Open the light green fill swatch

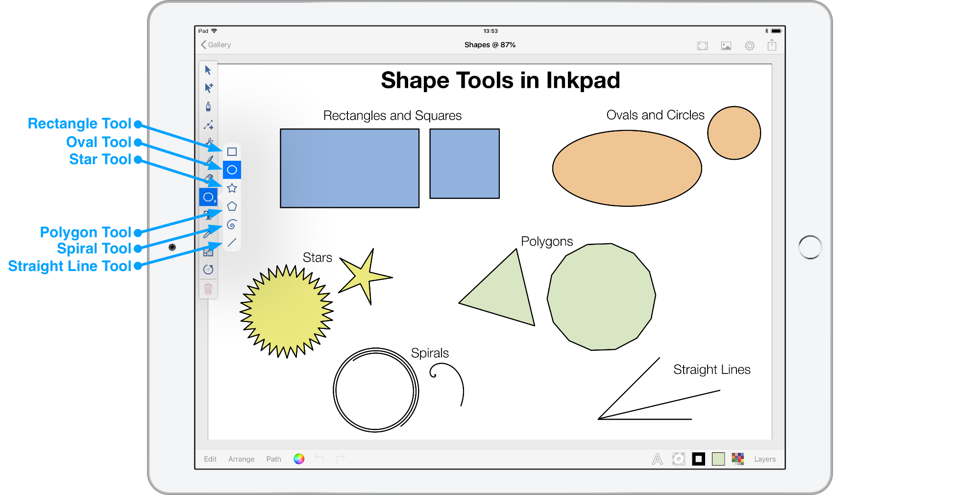coord(718,459)
